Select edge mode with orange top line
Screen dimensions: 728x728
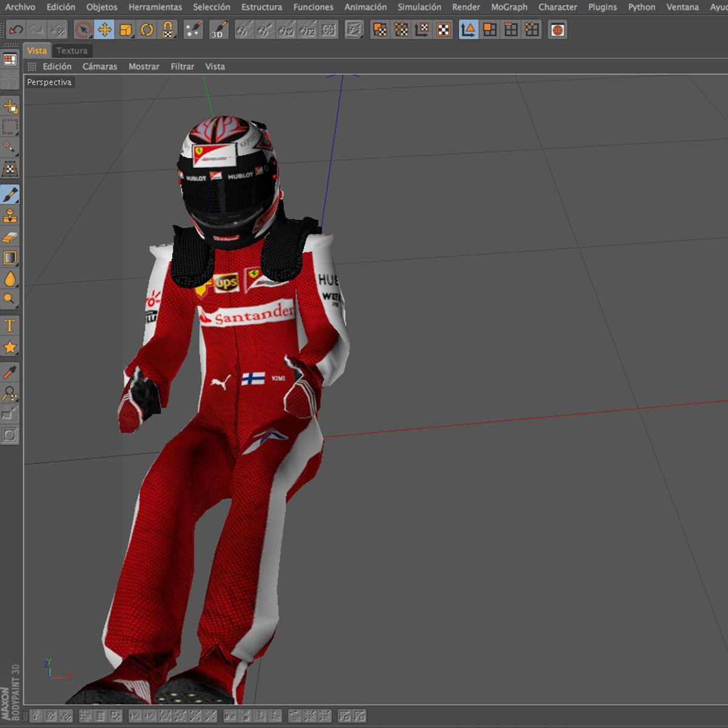511,30
